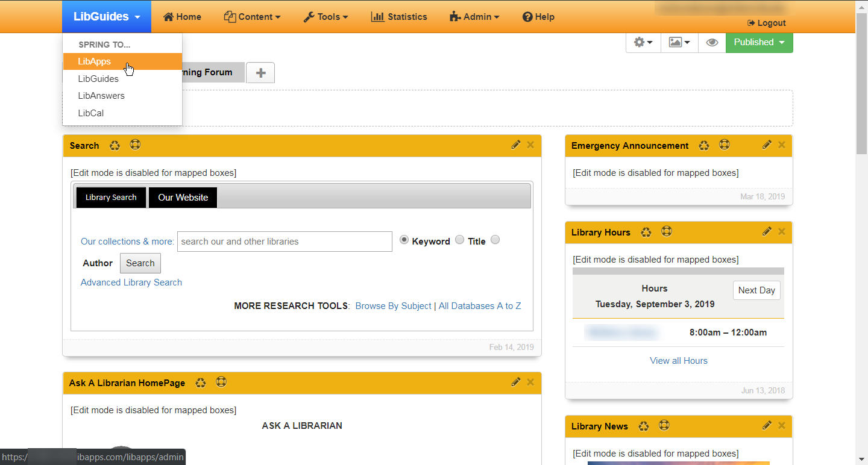Select the Author radio button
Image resolution: width=868 pixels, height=465 pixels.
495,240
